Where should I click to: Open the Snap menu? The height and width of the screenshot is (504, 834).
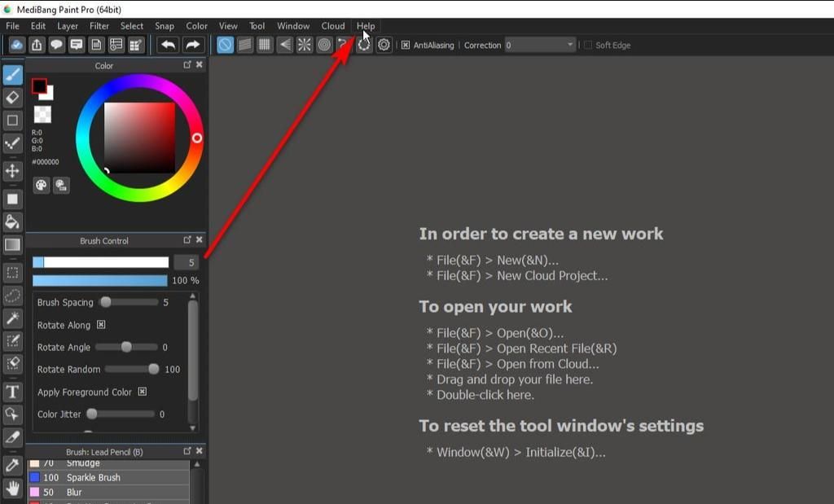(165, 26)
